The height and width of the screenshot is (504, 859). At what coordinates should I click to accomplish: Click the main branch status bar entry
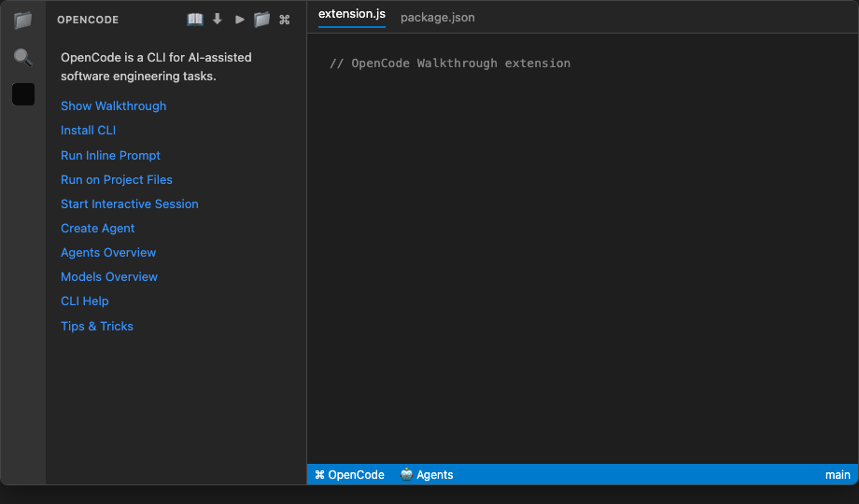[x=838, y=475]
